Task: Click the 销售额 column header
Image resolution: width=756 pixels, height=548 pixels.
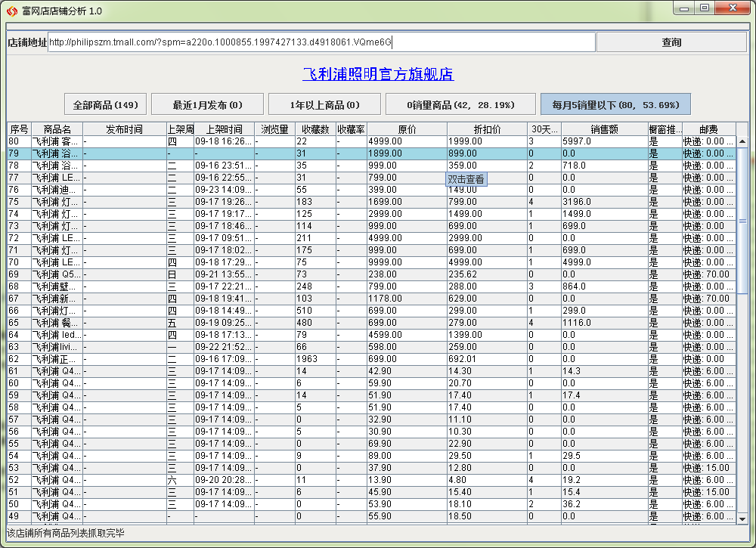Action: tap(604, 129)
